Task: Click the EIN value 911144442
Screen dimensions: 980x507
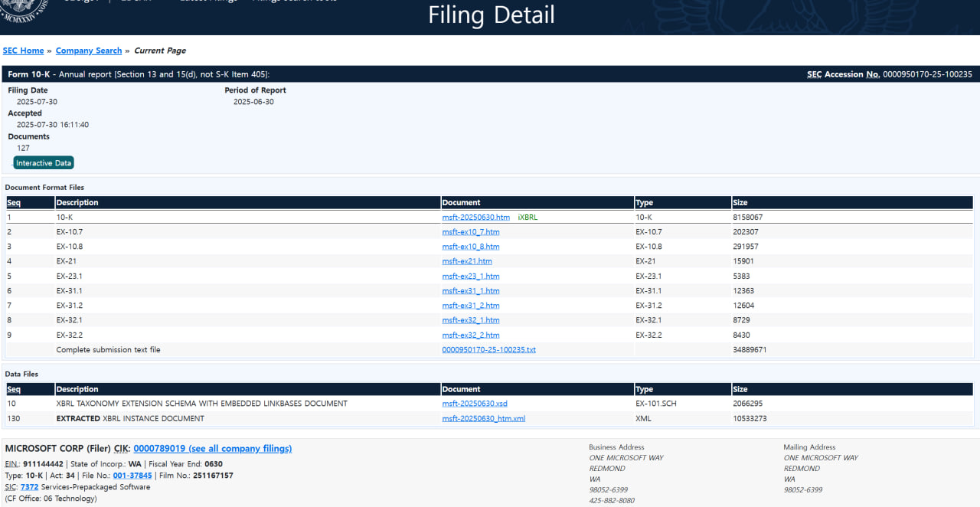Action: coord(42,464)
